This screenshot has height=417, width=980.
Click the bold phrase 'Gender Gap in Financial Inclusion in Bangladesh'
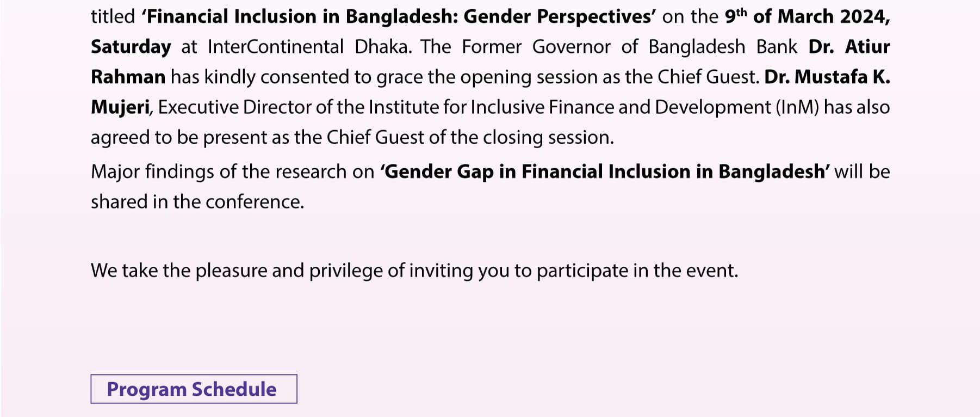click(x=605, y=171)
